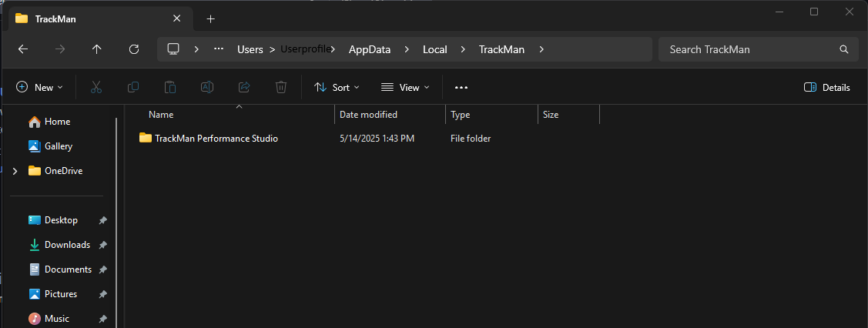Show hidden breadcrumb path via ellipsis
This screenshot has width=868, height=328.
click(219, 49)
